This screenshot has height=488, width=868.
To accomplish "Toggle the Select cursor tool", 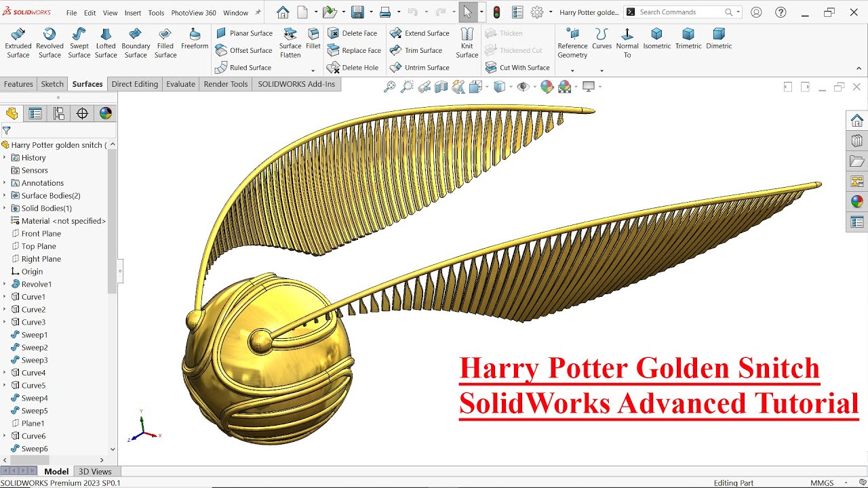I will (467, 12).
